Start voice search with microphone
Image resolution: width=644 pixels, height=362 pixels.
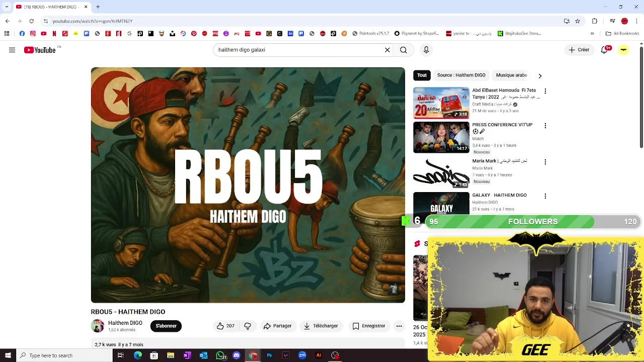click(x=426, y=50)
